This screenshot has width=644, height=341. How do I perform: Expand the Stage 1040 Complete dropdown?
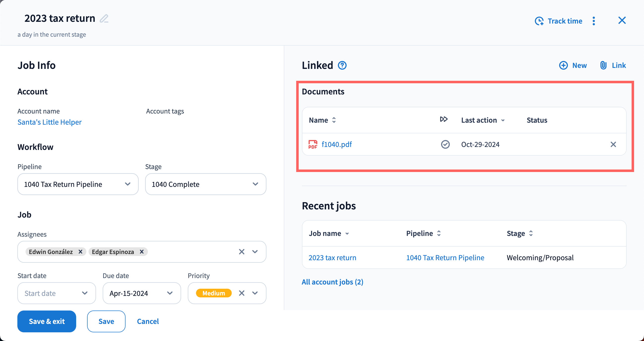pyautogui.click(x=205, y=184)
